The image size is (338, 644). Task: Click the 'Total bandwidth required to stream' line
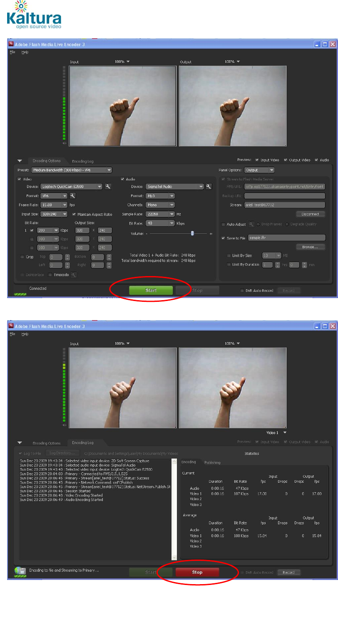(158, 261)
